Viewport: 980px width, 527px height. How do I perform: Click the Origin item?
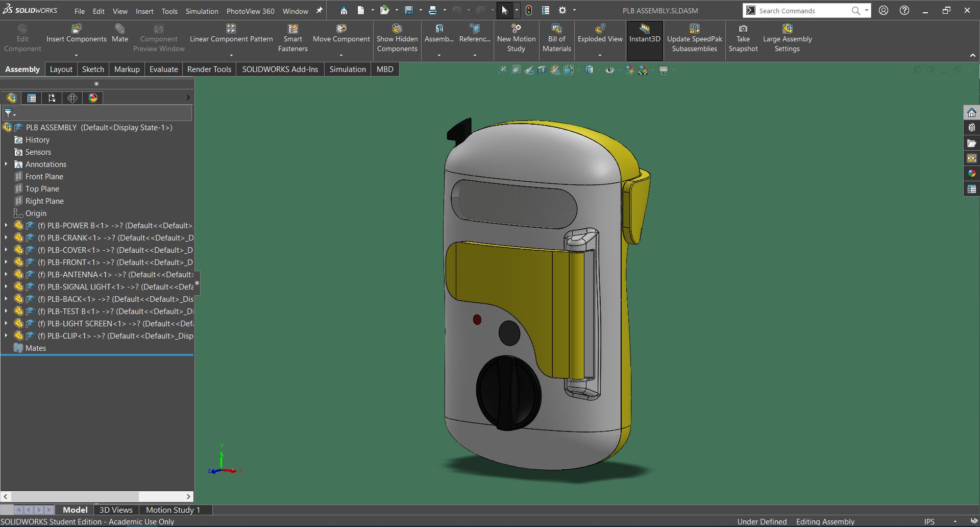pos(36,213)
